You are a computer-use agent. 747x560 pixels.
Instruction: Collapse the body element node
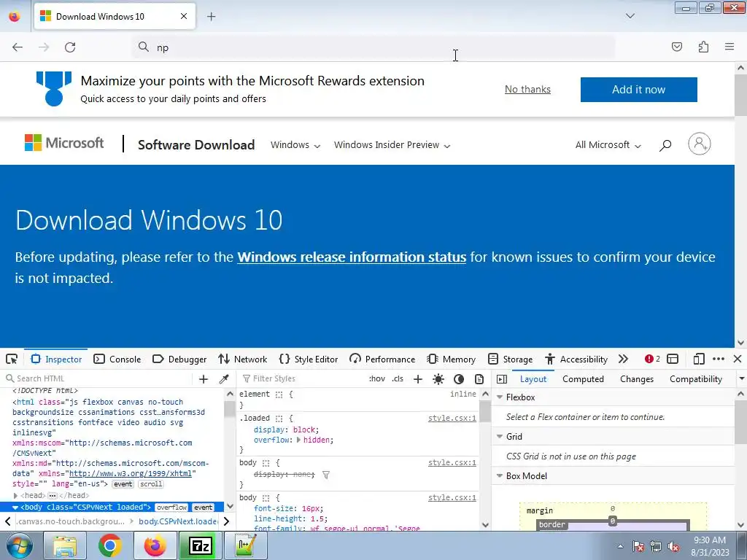(x=15, y=507)
